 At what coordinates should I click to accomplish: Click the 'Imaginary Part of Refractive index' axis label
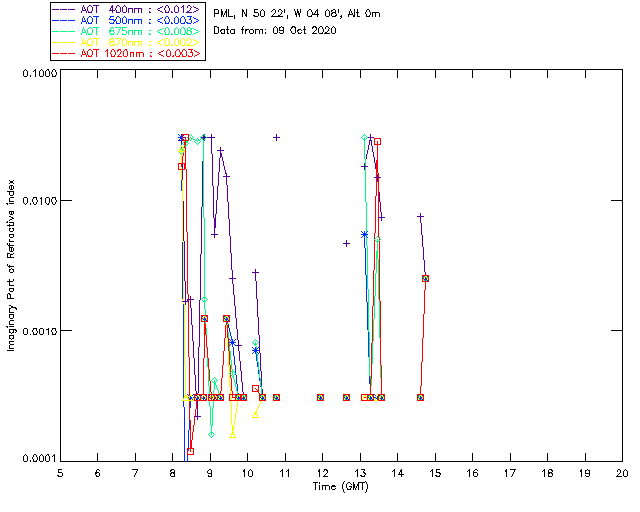11,265
